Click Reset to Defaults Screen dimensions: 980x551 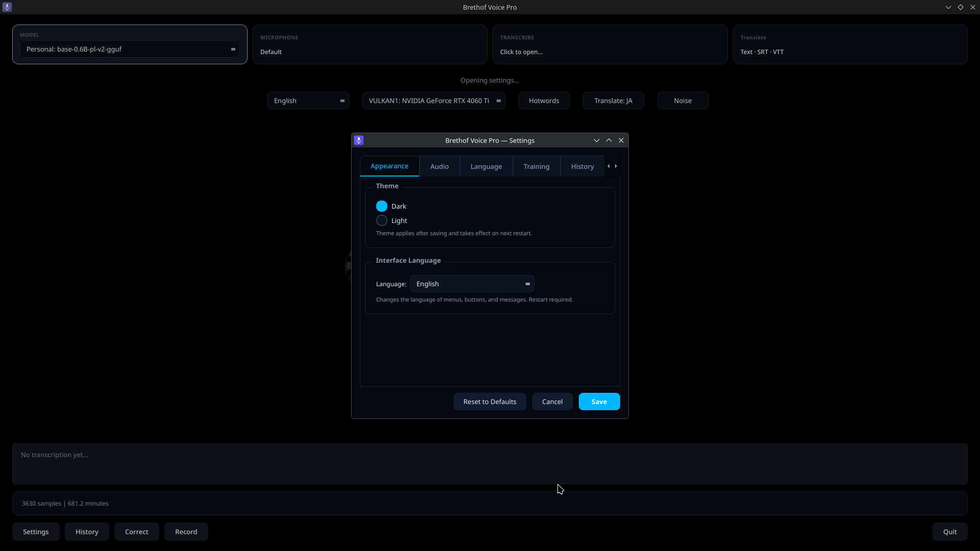[490, 402]
